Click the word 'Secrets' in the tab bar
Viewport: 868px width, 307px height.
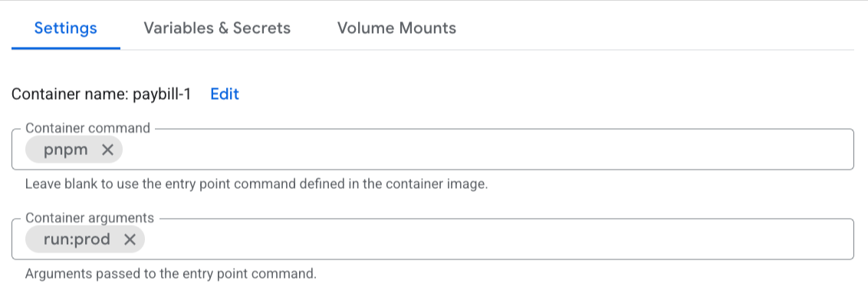tap(264, 28)
